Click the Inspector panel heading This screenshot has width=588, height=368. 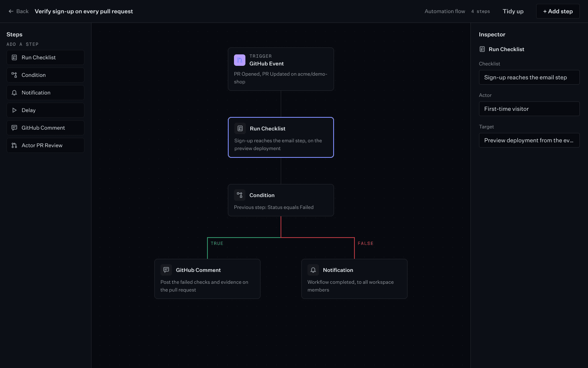[492, 34]
